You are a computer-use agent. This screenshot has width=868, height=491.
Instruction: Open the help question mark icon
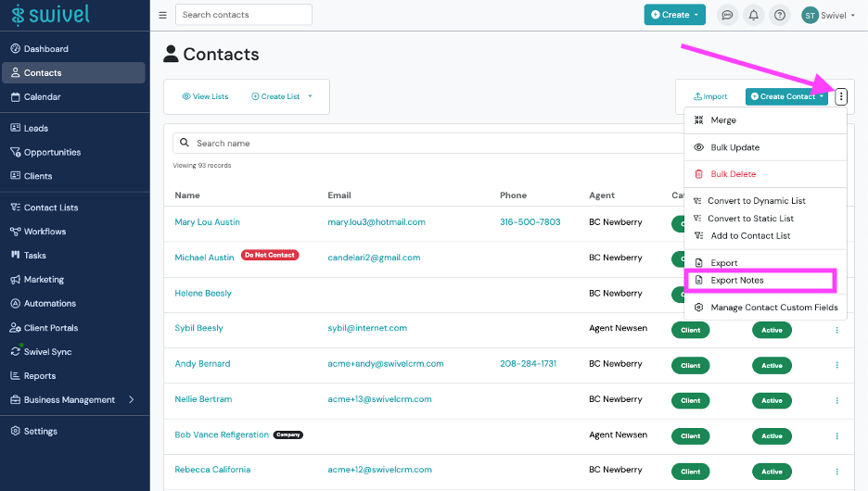point(779,15)
